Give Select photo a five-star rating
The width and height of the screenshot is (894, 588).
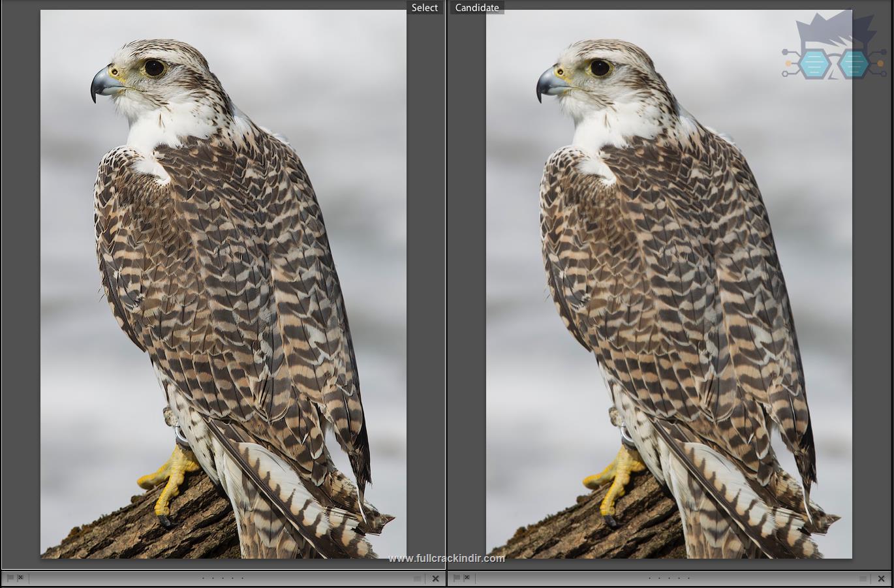pyautogui.click(x=242, y=578)
